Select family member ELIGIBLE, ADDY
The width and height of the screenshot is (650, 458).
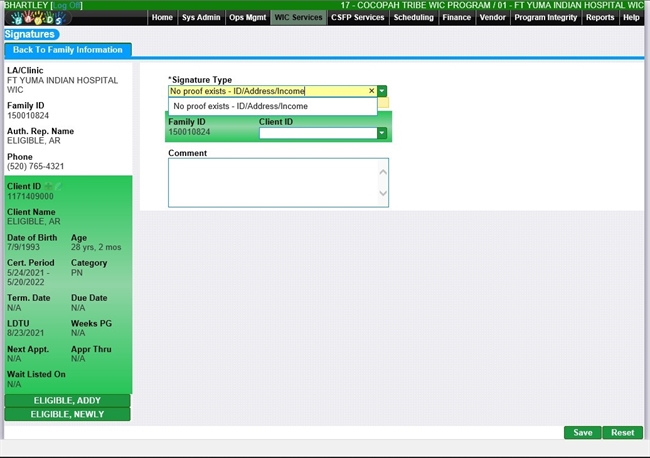tap(67, 401)
